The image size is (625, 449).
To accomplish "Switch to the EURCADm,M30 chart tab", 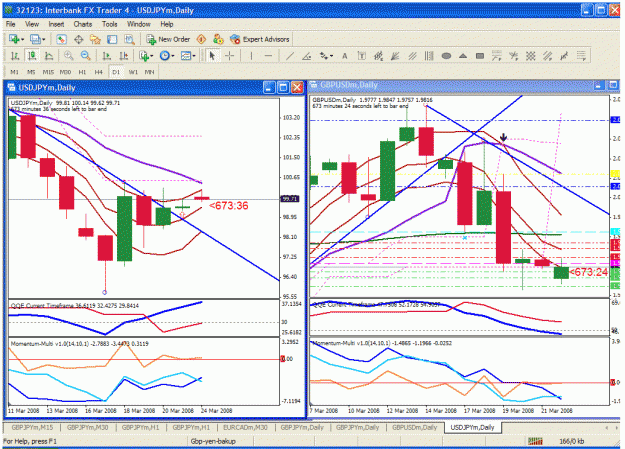I will click(x=245, y=427).
